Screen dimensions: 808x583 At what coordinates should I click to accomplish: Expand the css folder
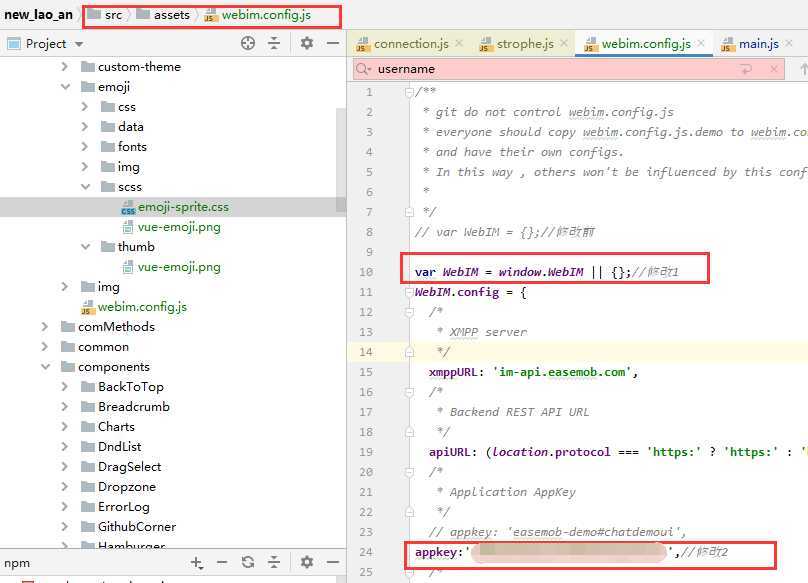85,107
